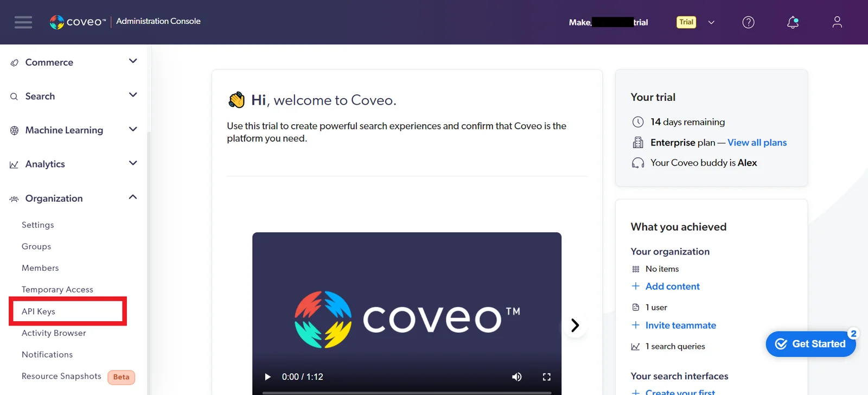The image size is (868, 395).
Task: Open Settings under Organization
Action: click(x=38, y=225)
